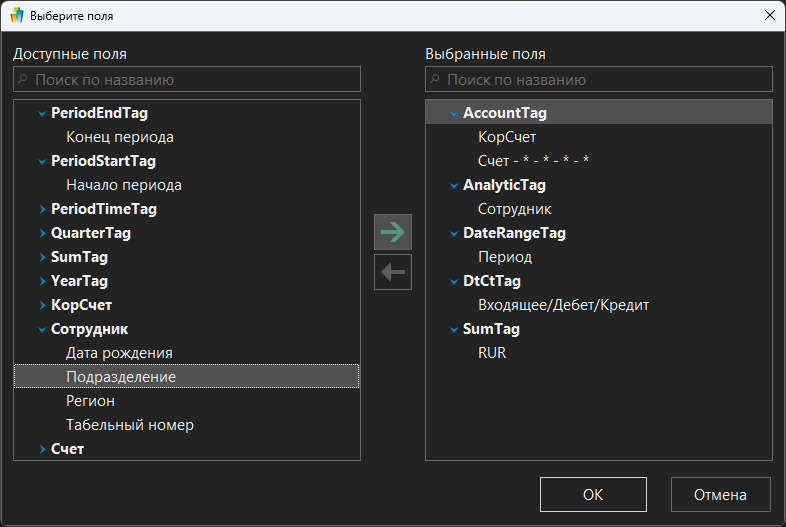The height and width of the screenshot is (527, 786).
Task: Focus the selected fields search box
Action: coord(602,80)
